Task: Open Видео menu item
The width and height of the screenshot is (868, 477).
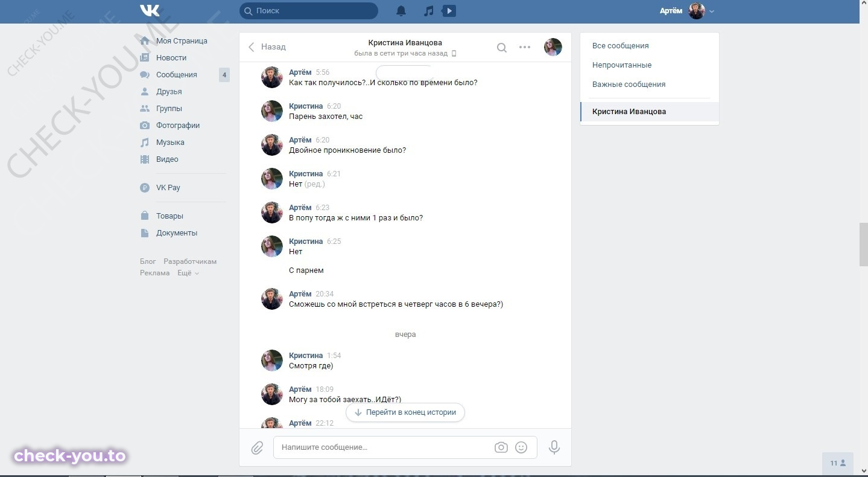Action: click(x=167, y=159)
